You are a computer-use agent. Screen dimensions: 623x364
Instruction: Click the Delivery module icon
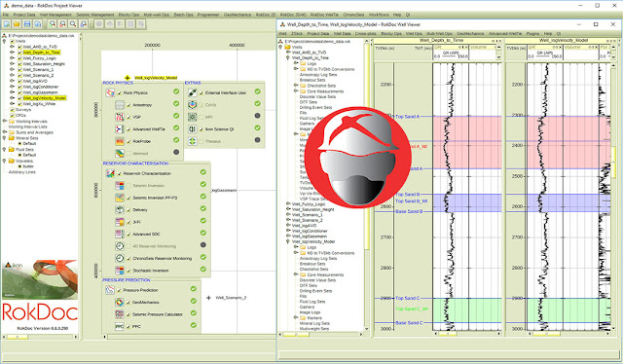(x=120, y=209)
